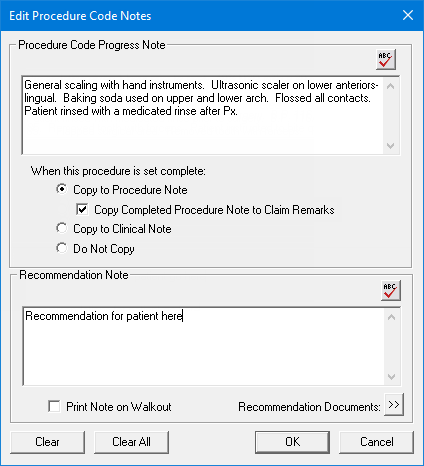Run spell check on Procedure Code Progress Note
This screenshot has width=424, height=466.
(x=386, y=60)
